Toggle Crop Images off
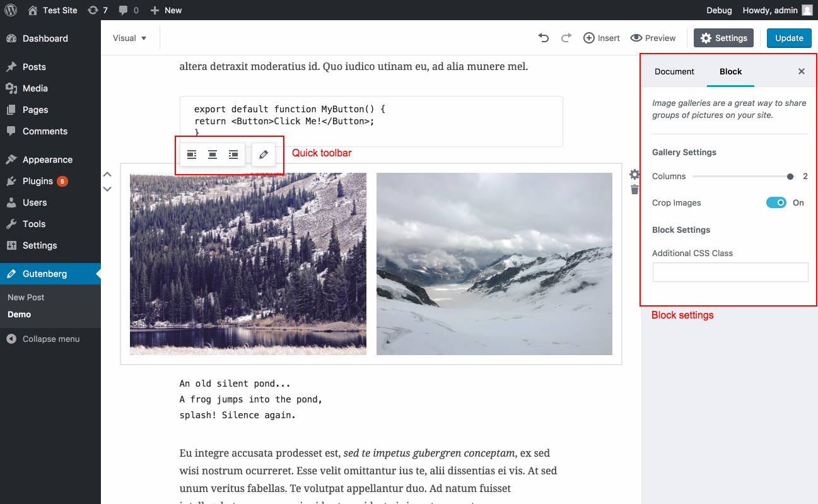The width and height of the screenshot is (818, 504). pyautogui.click(x=776, y=202)
